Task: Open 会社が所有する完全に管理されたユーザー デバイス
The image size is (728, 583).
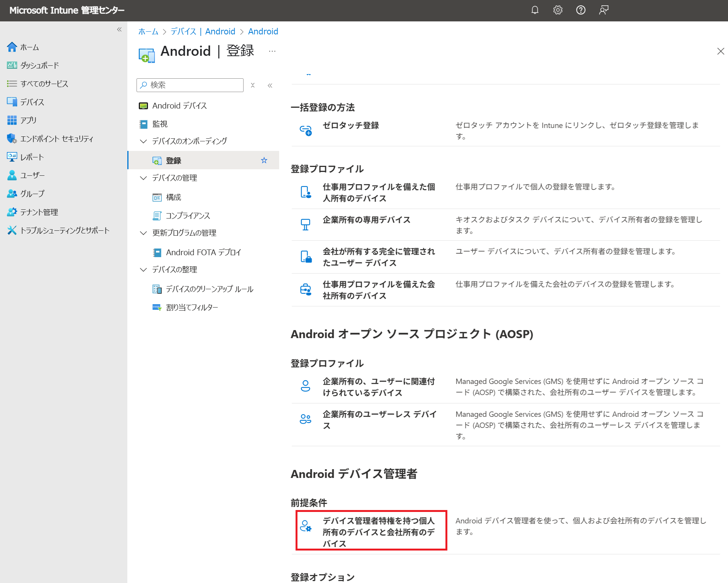Action: coord(379,257)
